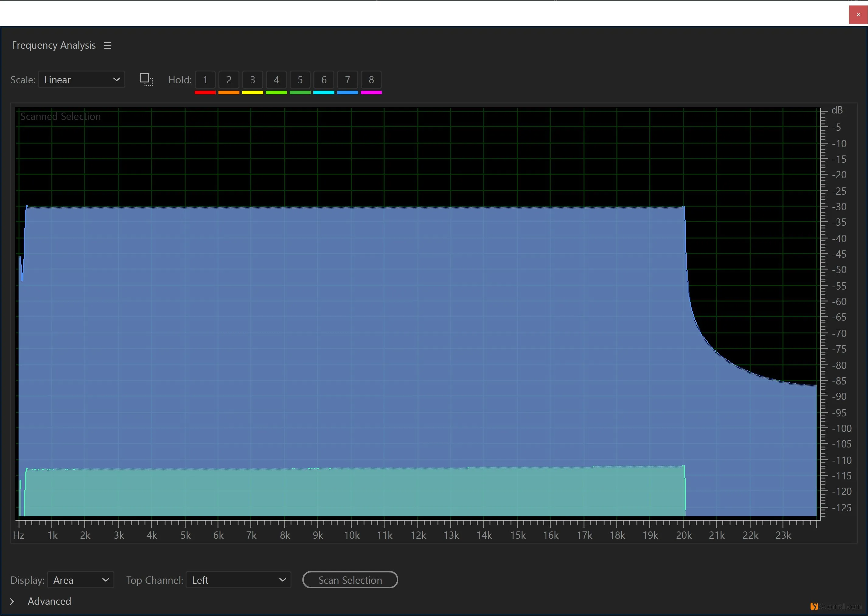Screen dimensions: 868x616
Task: Toggle Hold button 6
Action: coord(324,80)
